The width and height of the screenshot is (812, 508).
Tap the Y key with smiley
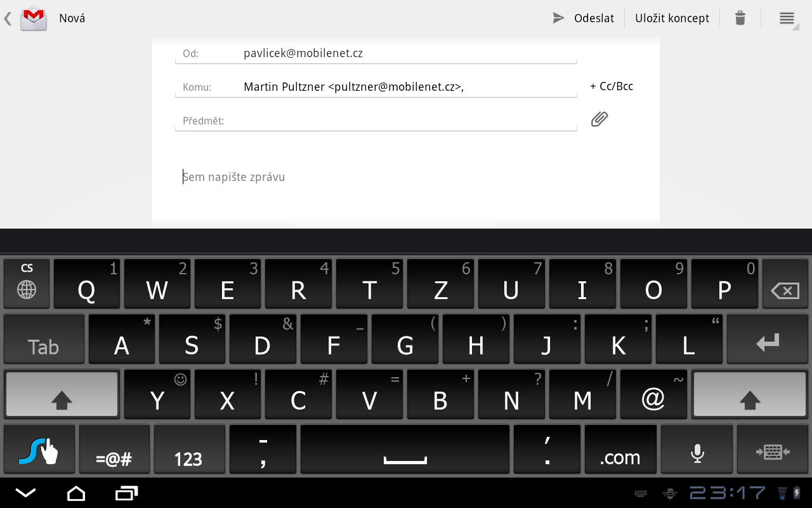click(157, 394)
